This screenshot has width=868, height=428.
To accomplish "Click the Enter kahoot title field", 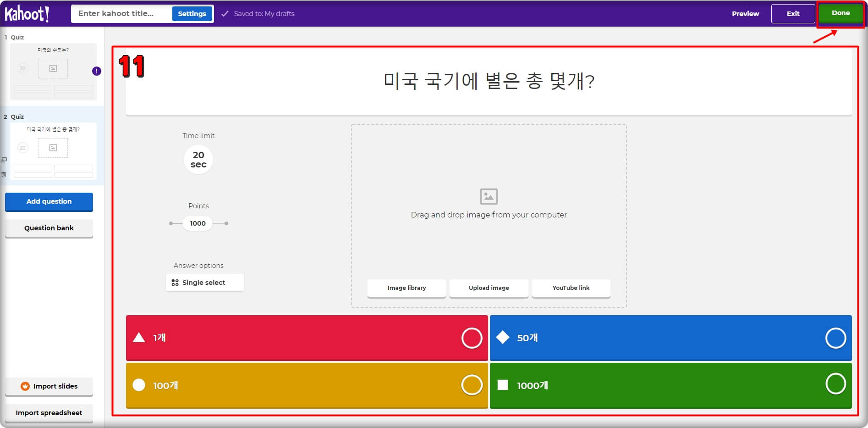I will (x=121, y=14).
